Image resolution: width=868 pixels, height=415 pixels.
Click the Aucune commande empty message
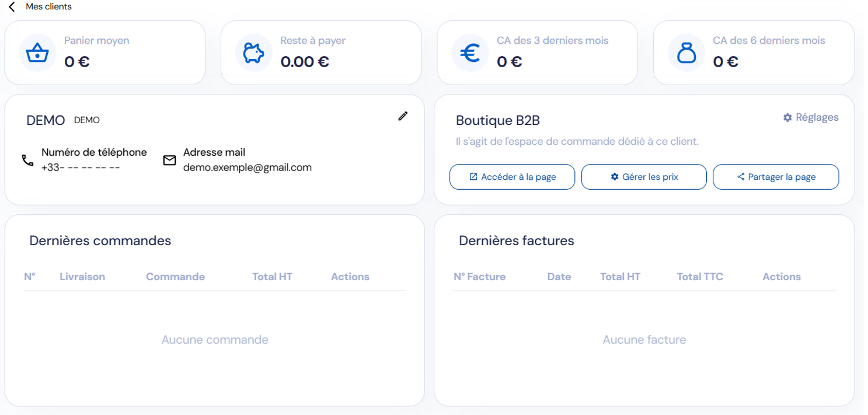tap(215, 340)
